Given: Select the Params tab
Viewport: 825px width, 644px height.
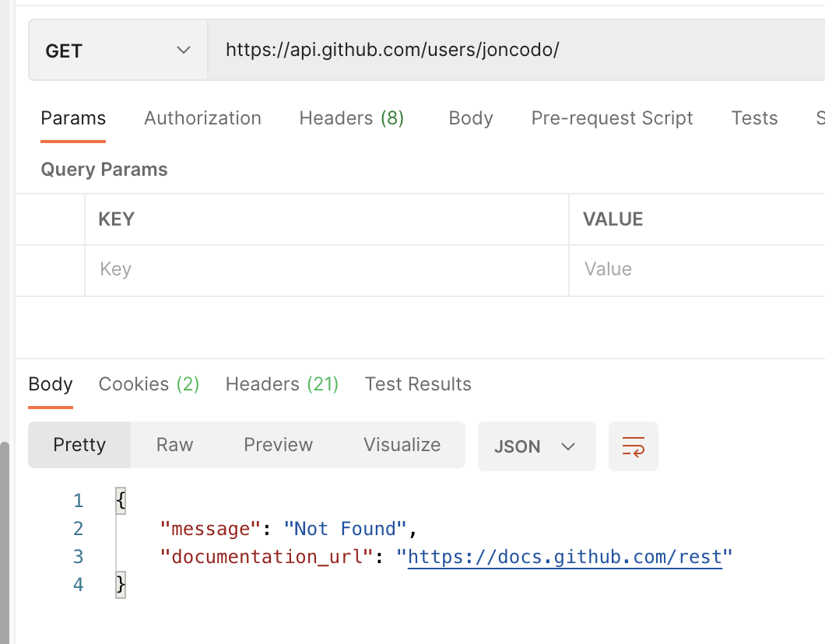Looking at the screenshot, I should (72, 118).
